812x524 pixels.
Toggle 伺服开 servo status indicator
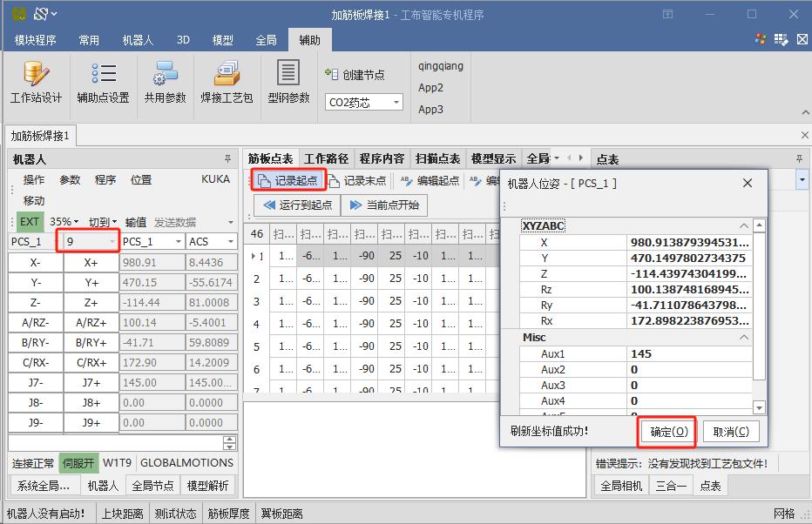coord(78,462)
